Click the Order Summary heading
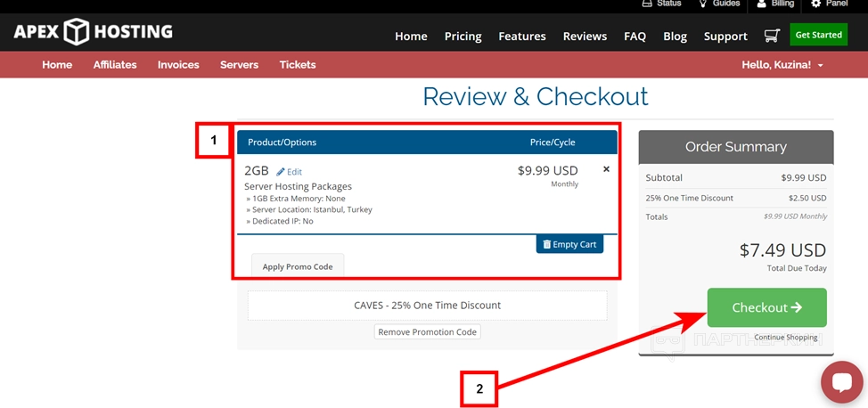 [736, 147]
